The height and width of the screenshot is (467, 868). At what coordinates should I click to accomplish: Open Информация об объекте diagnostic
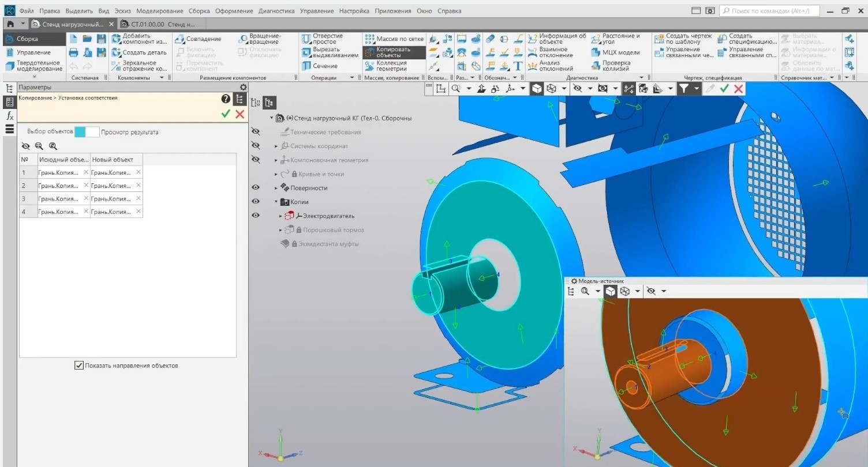pyautogui.click(x=557, y=39)
